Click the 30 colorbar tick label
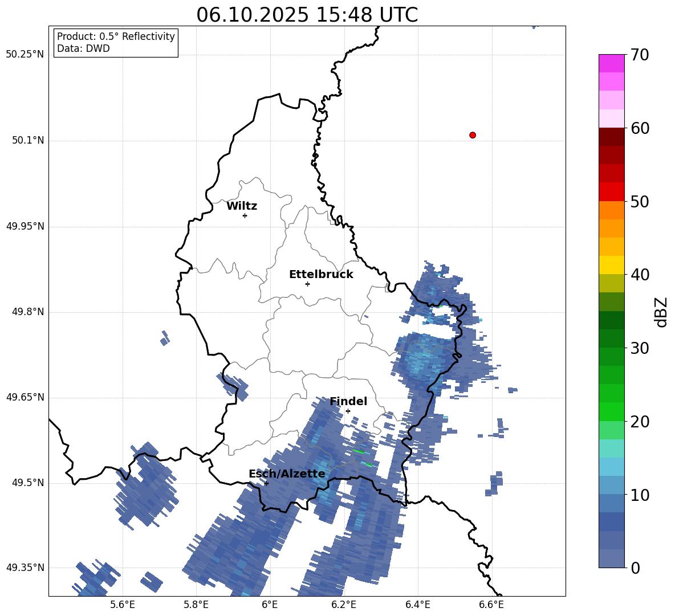 click(639, 348)
